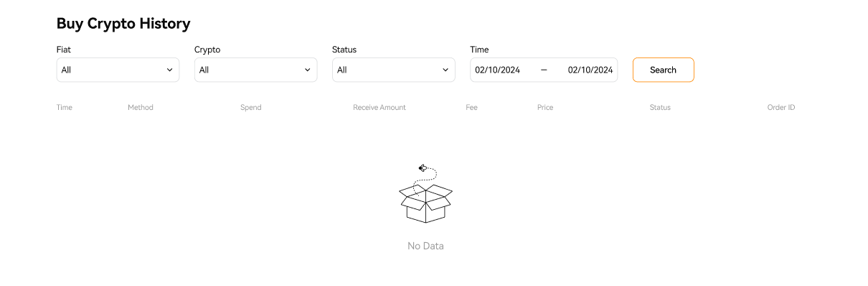Click the Status column header in table
The image size is (868, 286).
660,107
